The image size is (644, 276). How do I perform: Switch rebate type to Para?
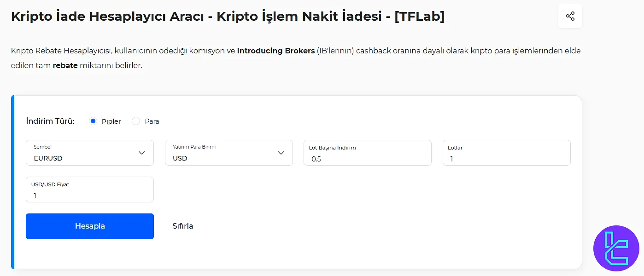click(136, 121)
